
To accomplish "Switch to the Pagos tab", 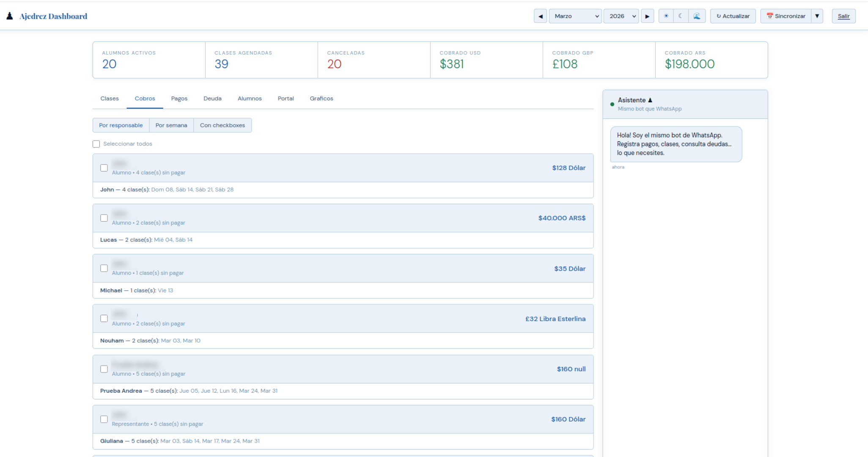I will pos(179,98).
